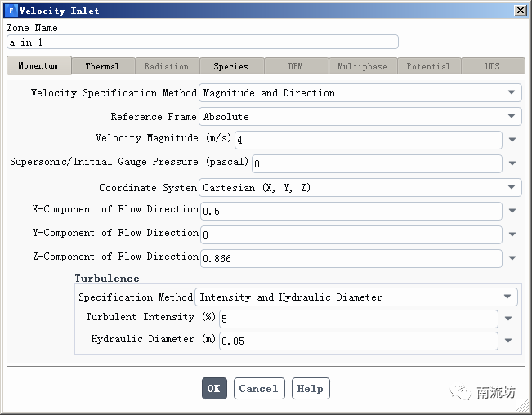Viewport: 532px width, 415px height.
Task: Switch to the Thermal tab
Action: pos(102,66)
